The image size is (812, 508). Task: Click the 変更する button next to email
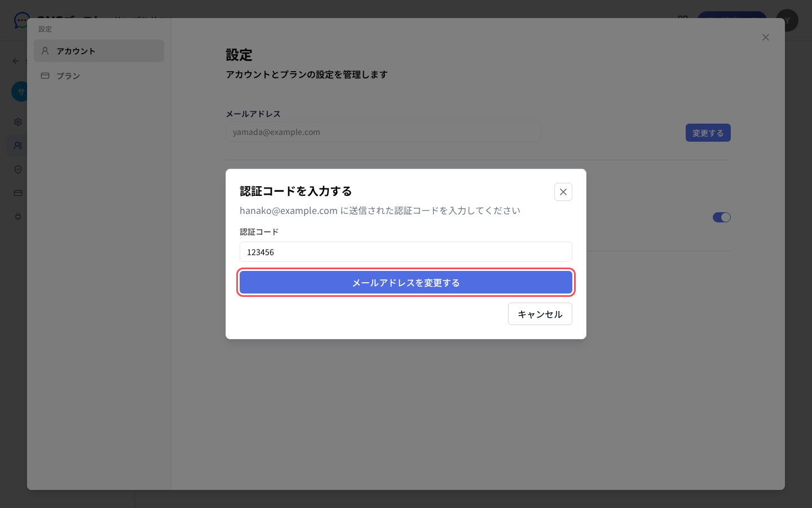708,133
